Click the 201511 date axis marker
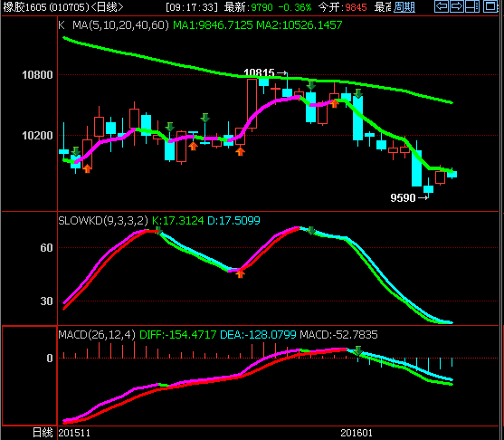 tap(74, 433)
